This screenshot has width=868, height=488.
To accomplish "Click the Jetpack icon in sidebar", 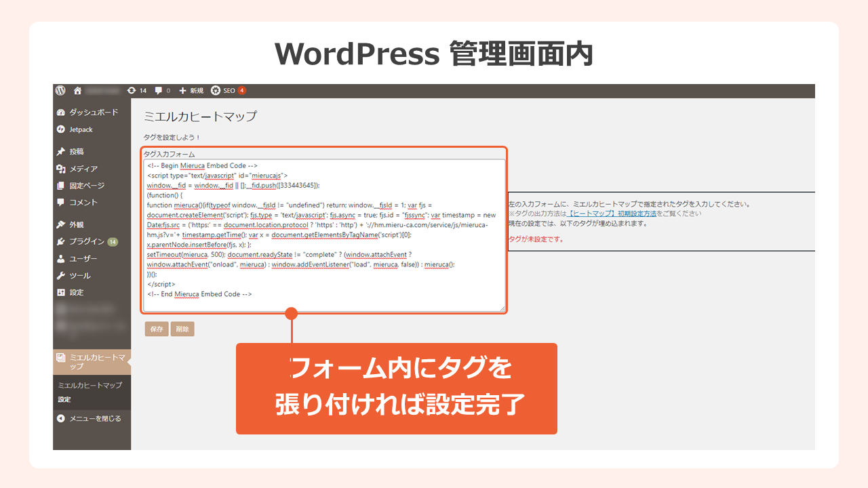I will click(x=61, y=129).
